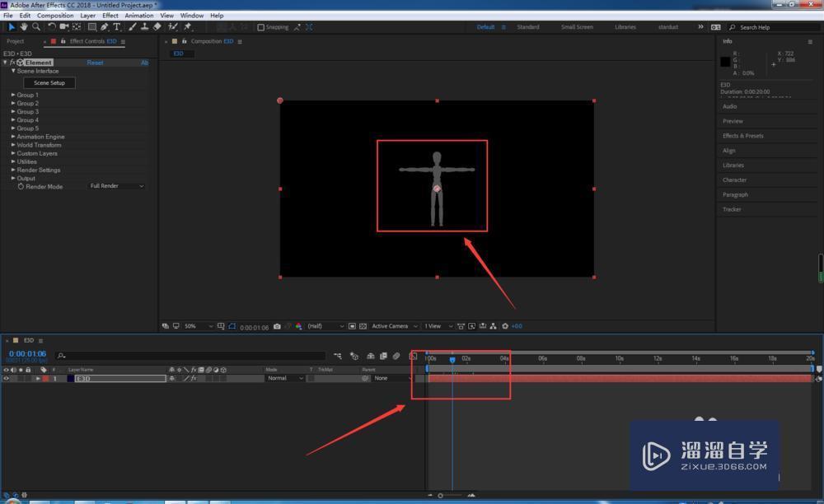Expand the Group 1 properties
Viewport: 824px width, 504px height.
pyautogui.click(x=13, y=95)
